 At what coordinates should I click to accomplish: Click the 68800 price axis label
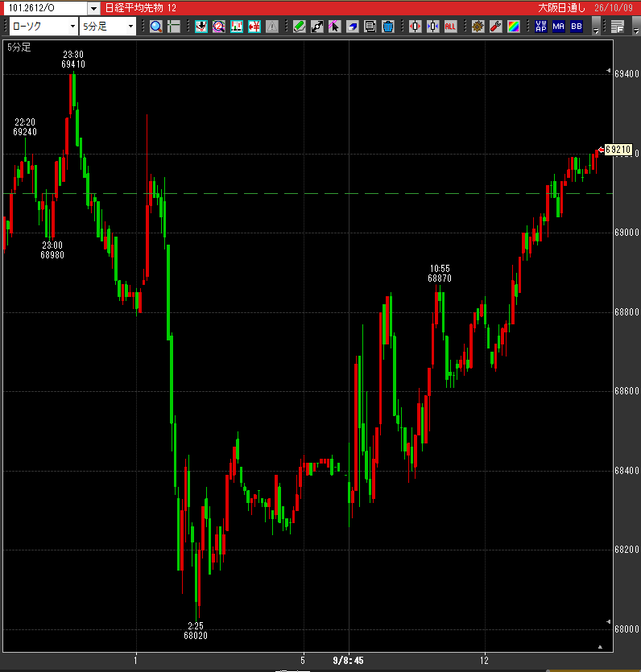(627, 312)
